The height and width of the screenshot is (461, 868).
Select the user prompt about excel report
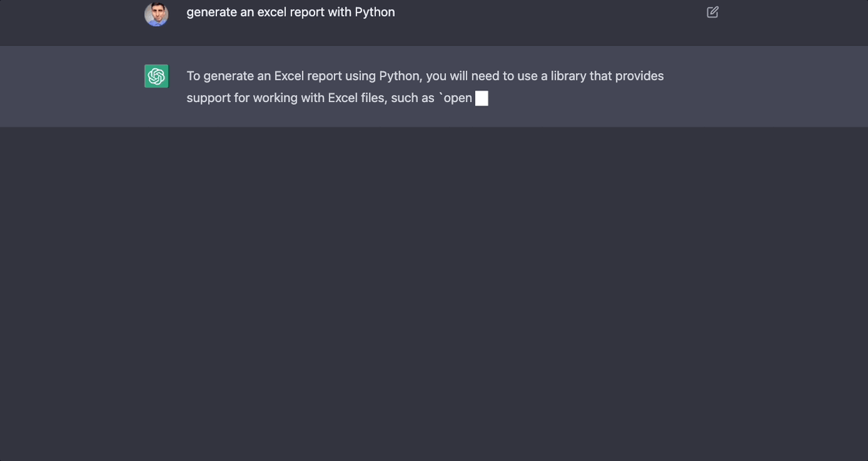pos(291,12)
